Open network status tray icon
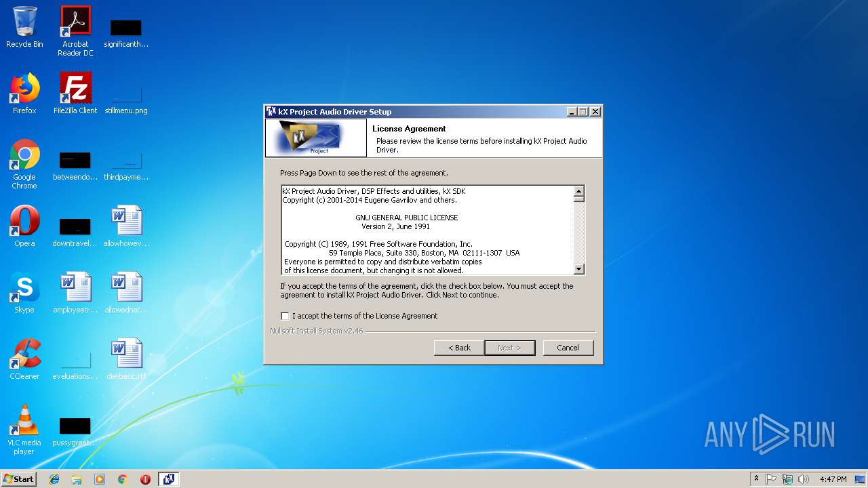Viewport: 868px width, 488px height. coord(787,479)
